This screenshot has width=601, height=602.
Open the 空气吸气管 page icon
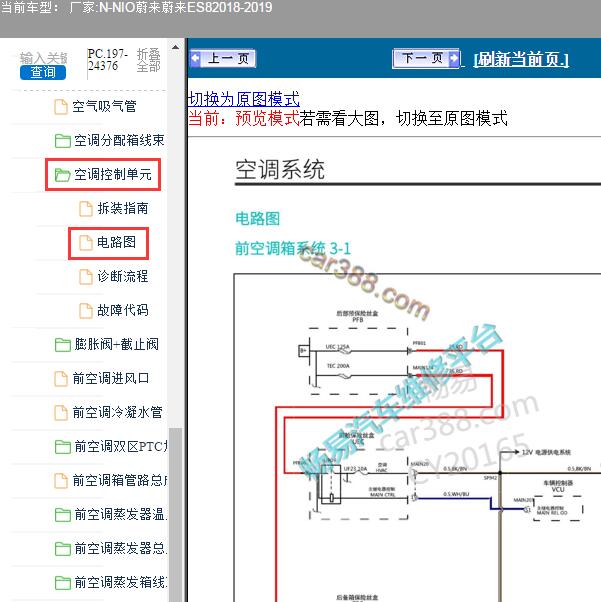(61, 107)
